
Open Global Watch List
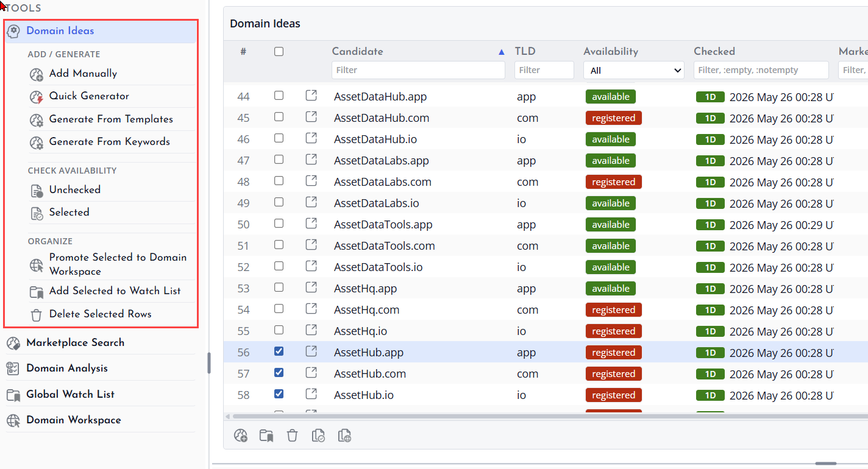click(x=70, y=395)
